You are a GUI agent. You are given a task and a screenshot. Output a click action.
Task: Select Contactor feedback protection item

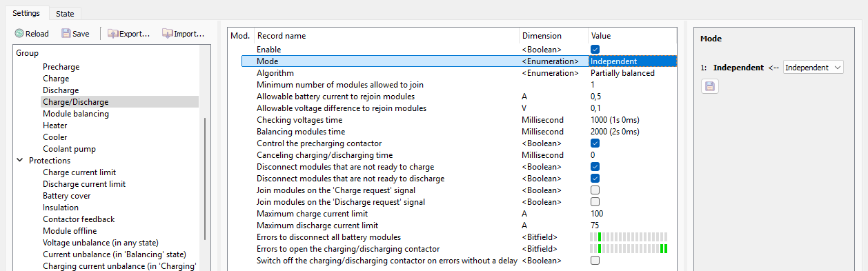(79, 219)
